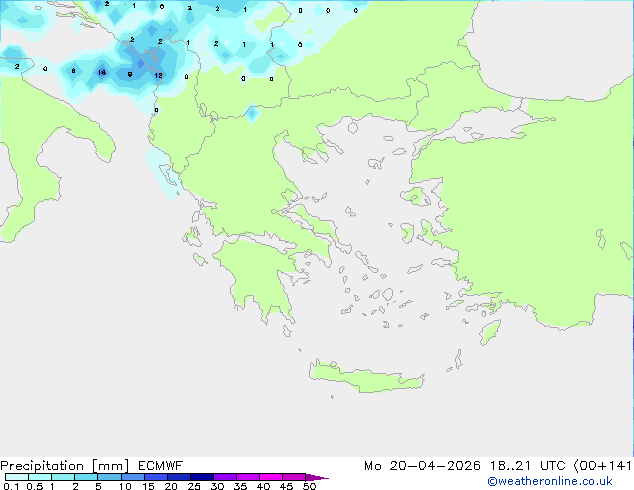634x490 pixels.
Task: Click the 0.5–1 mm legend swatch
Action: (40, 477)
